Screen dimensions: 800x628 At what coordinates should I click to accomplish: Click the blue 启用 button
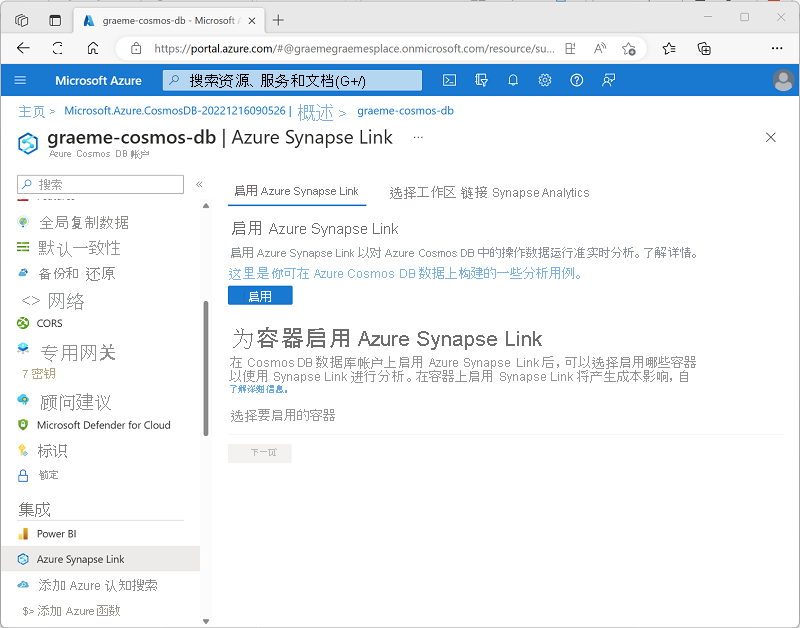(260, 295)
